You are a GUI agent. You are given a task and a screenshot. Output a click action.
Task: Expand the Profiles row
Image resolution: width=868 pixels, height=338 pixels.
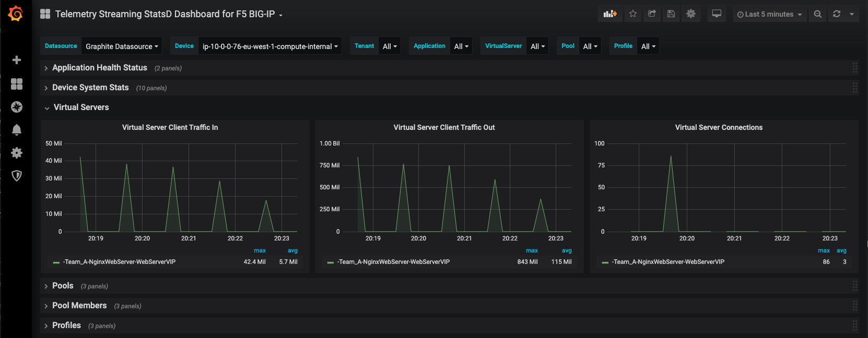[66, 325]
